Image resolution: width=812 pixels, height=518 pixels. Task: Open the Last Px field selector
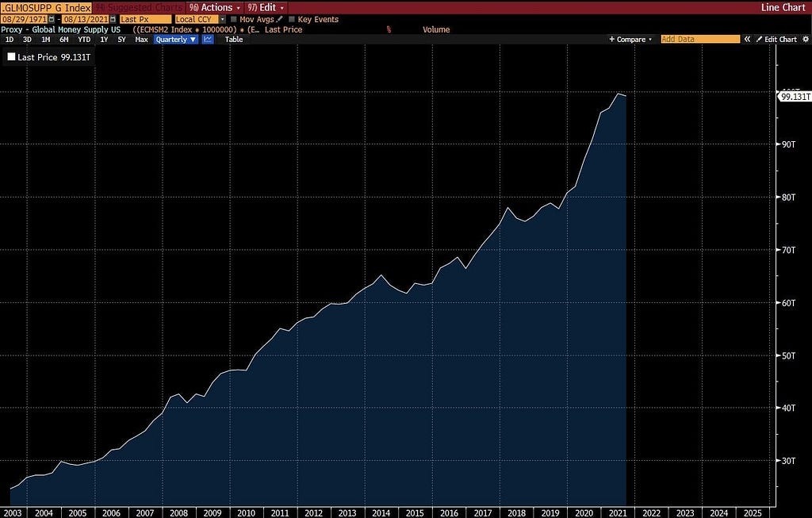(x=145, y=19)
